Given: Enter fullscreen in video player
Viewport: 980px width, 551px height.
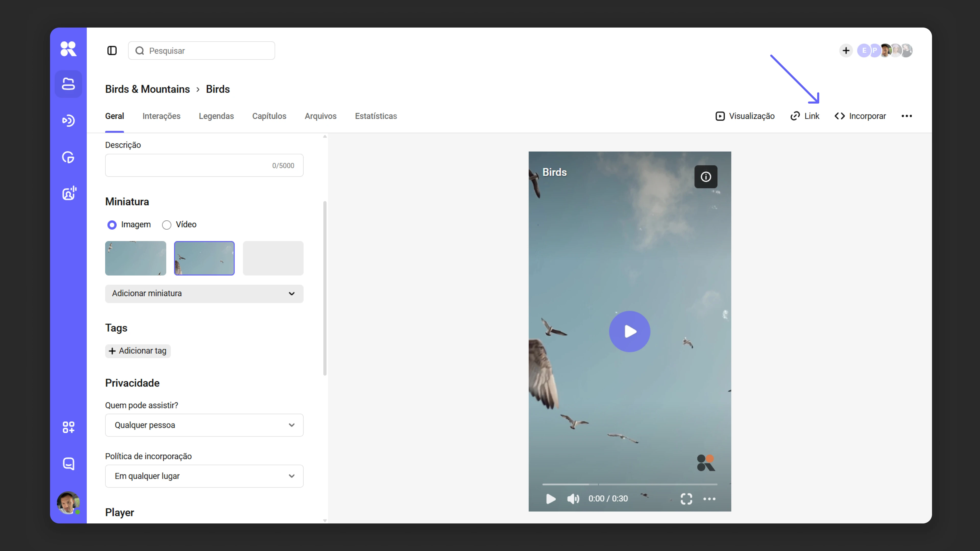Looking at the screenshot, I should (x=686, y=498).
